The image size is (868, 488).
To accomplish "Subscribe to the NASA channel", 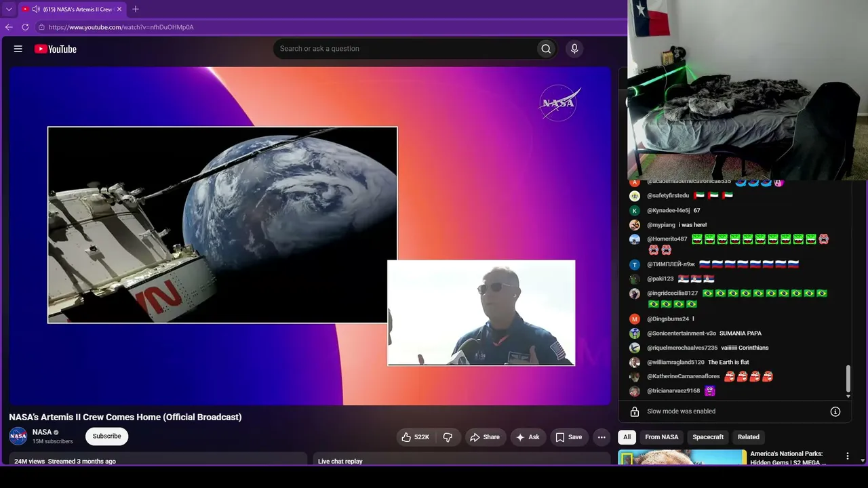I will click(x=106, y=436).
